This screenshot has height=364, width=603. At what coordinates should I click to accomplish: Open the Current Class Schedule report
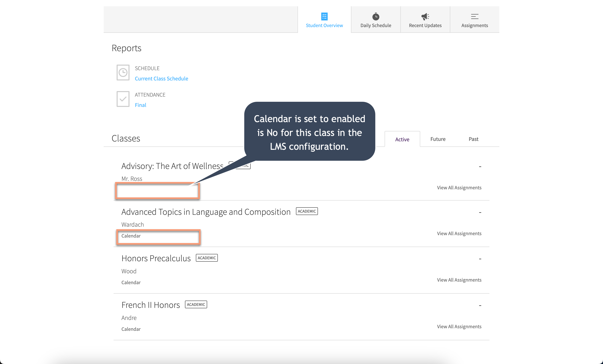point(161,78)
